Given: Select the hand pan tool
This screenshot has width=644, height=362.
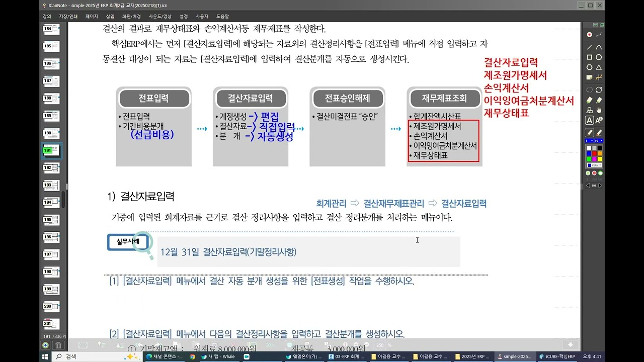Looking at the screenshot, I should (599, 110).
